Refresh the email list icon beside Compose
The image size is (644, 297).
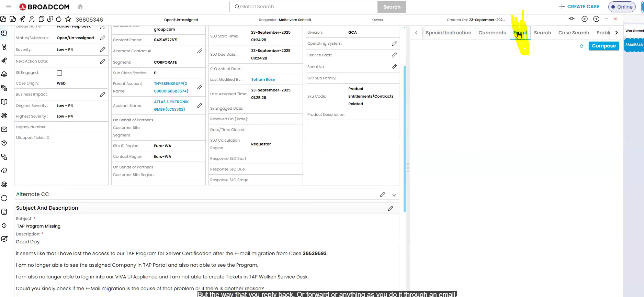[581, 46]
